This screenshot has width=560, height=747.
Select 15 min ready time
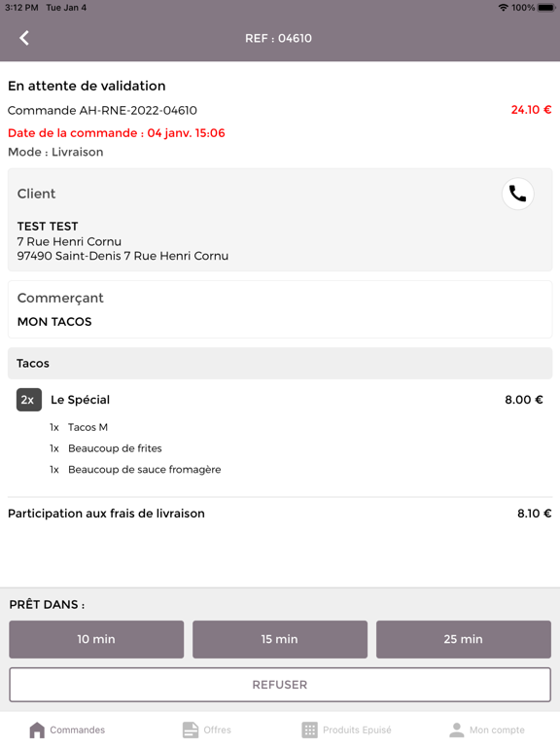(x=280, y=639)
